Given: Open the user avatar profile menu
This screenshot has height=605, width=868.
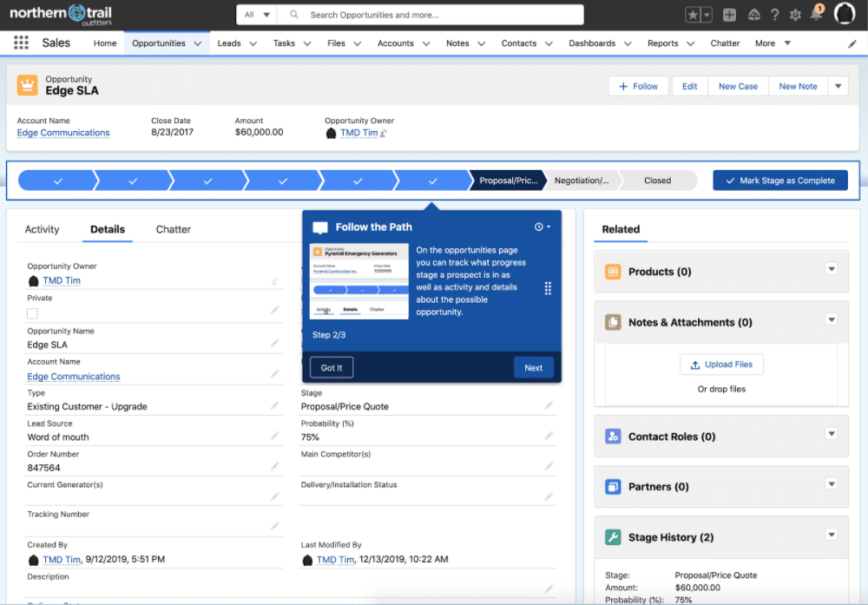Looking at the screenshot, I should pos(845,14).
